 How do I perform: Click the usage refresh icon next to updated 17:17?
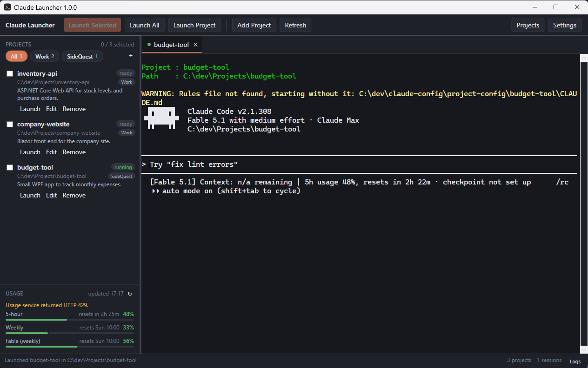(130, 294)
